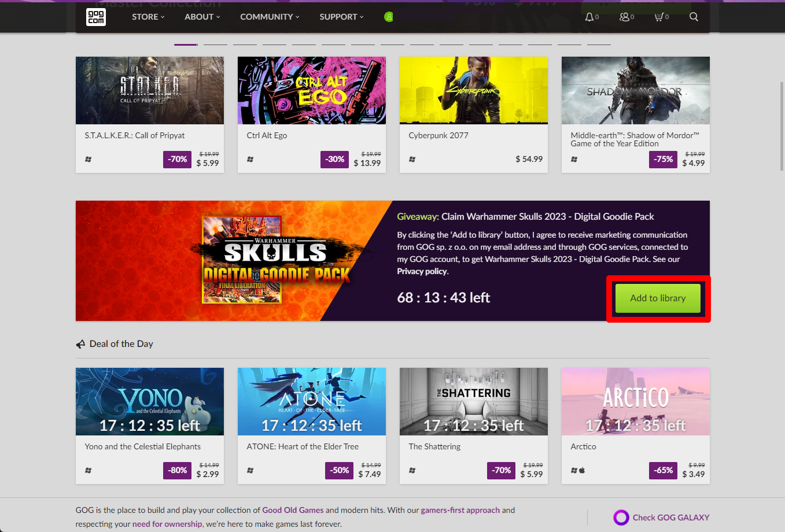Open Yono and the Celestial Elephants thumbnail
This screenshot has width=785, height=532.
[x=150, y=401]
